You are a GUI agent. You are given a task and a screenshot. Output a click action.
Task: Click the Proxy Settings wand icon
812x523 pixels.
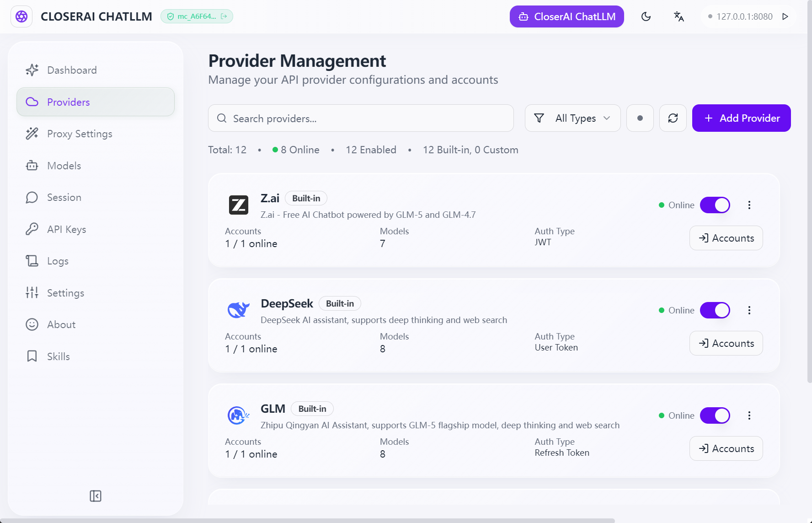pos(32,134)
